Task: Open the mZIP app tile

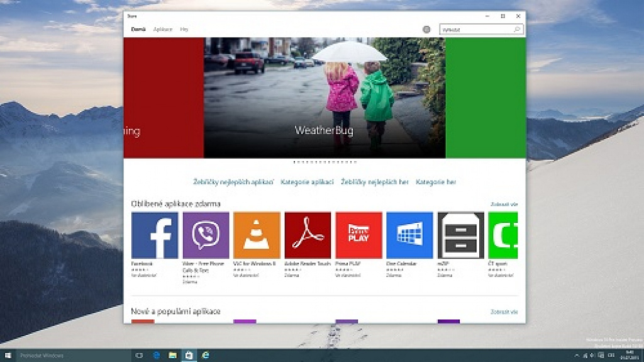Action: [x=461, y=235]
